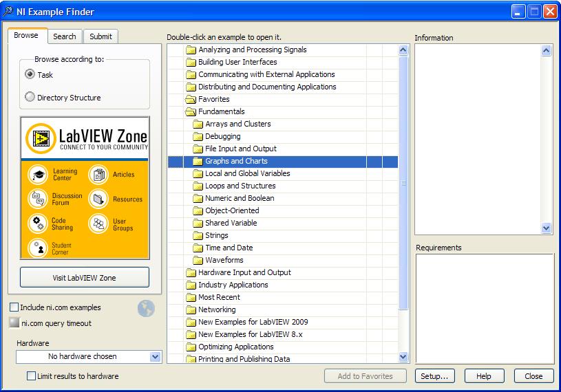Click the Setup... button
The image size is (561, 392).
tap(434, 376)
